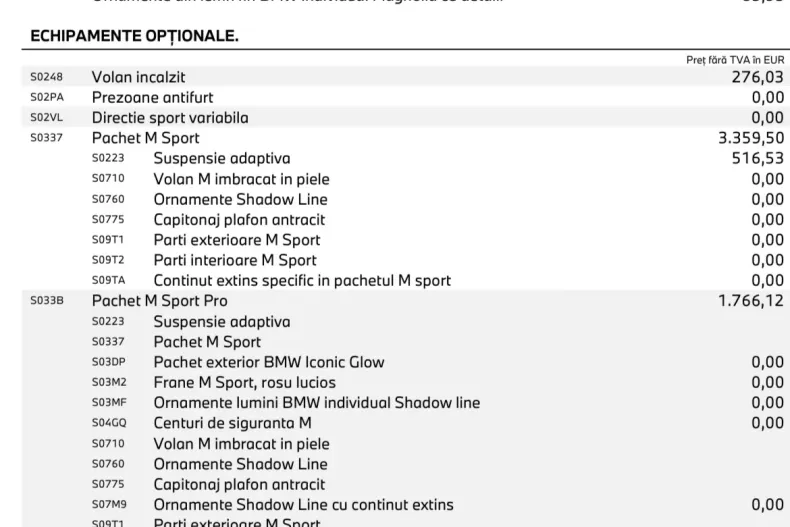Click Ornamente lumini BMW individual Shadow line
This screenshot has width=790, height=527.
point(317,403)
